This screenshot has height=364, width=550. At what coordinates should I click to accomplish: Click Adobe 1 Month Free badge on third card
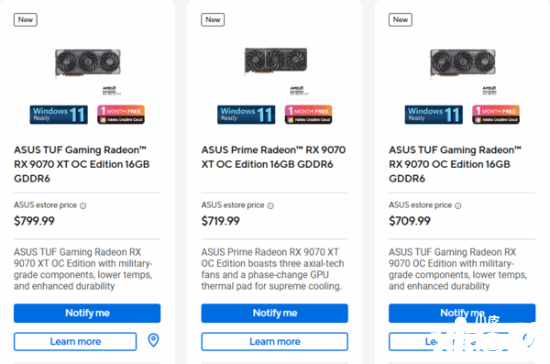point(496,115)
